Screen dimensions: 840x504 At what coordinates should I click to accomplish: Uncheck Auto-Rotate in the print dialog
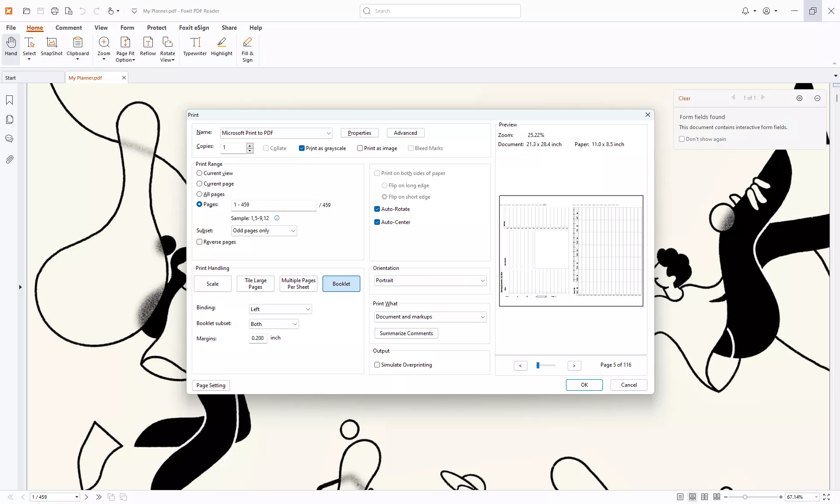pos(377,209)
